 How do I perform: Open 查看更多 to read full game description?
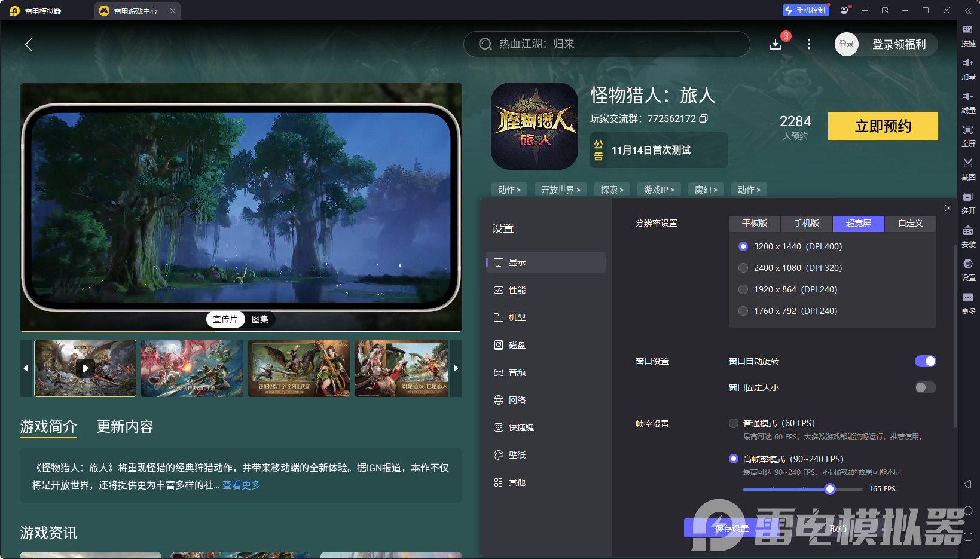click(240, 485)
